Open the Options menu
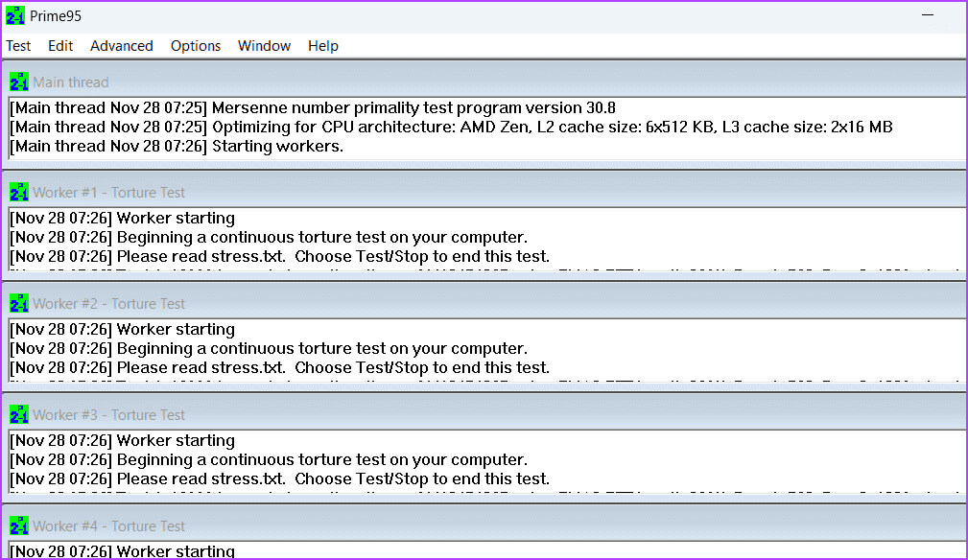This screenshot has height=560, width=968. pos(196,46)
